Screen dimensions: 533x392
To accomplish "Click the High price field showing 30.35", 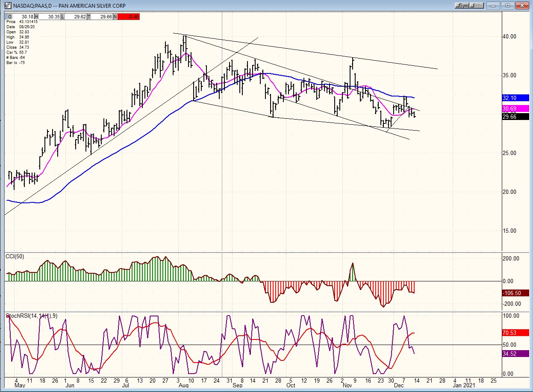I will 54,17.
